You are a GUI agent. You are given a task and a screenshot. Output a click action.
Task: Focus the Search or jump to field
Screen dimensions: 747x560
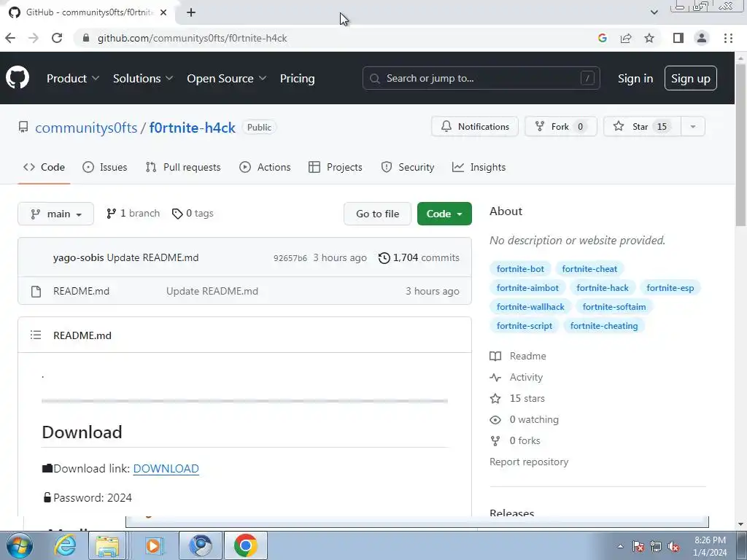pyautogui.click(x=481, y=78)
